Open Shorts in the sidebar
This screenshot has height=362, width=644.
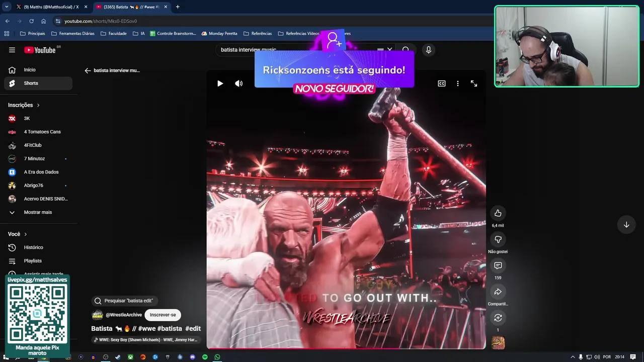pyautogui.click(x=38, y=83)
